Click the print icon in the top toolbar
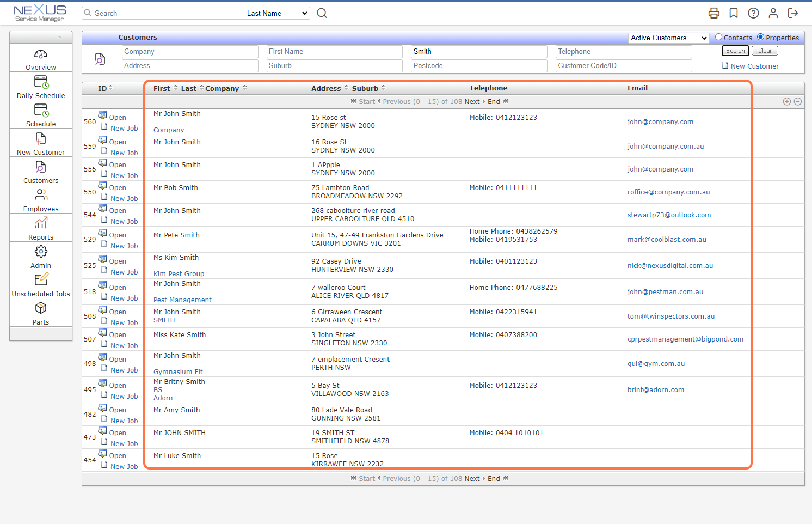 (713, 13)
